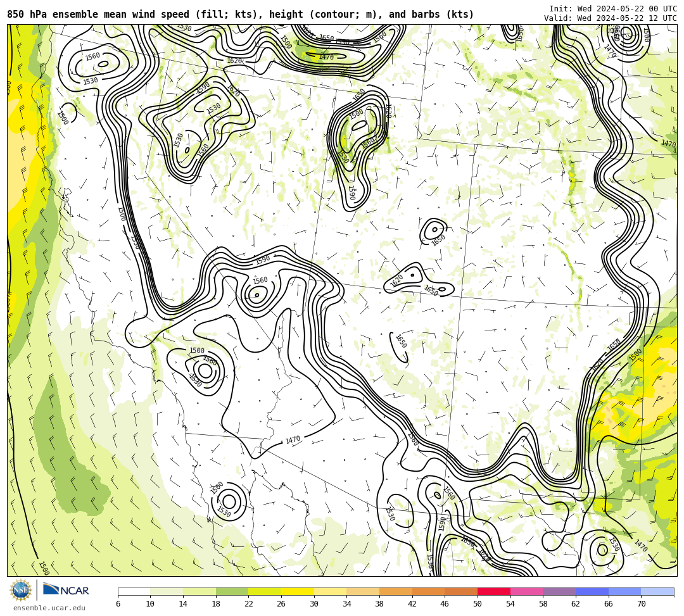The height and width of the screenshot is (616, 684).
Task: Pick the yellow-green 22–26 kts swatch
Action: click(265, 591)
